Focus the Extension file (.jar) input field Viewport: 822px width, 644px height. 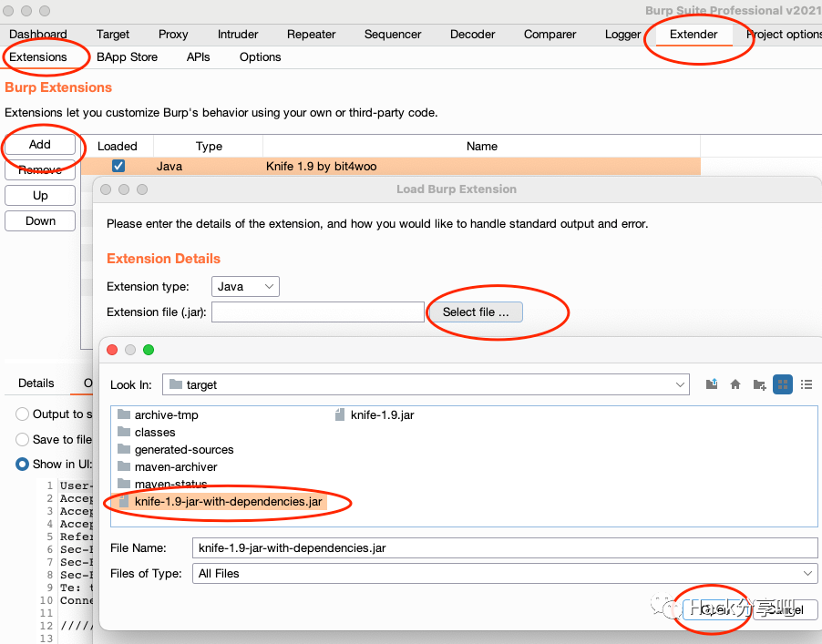click(318, 312)
